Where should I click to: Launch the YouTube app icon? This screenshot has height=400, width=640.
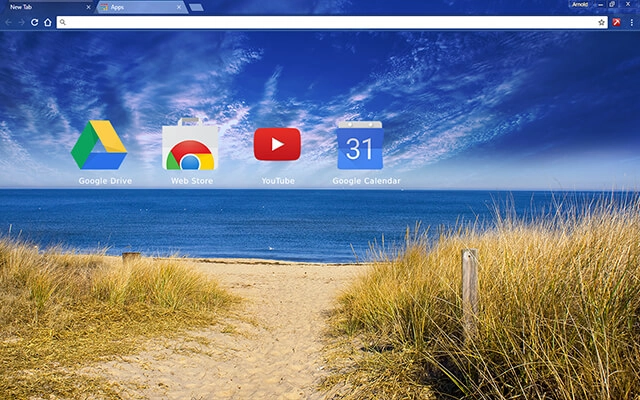coord(277,144)
